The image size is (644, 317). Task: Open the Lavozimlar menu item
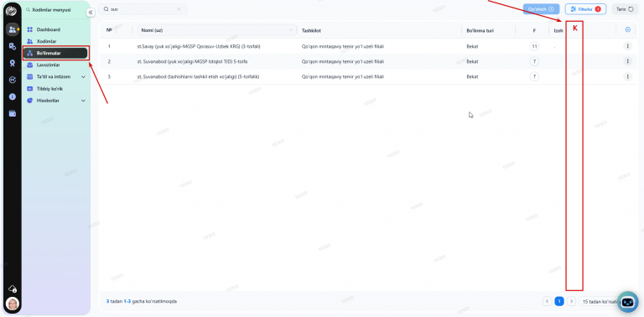click(x=56, y=65)
